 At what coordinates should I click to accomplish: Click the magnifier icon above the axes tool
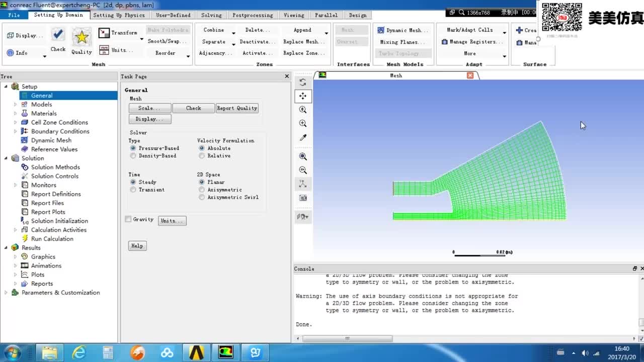point(303,170)
